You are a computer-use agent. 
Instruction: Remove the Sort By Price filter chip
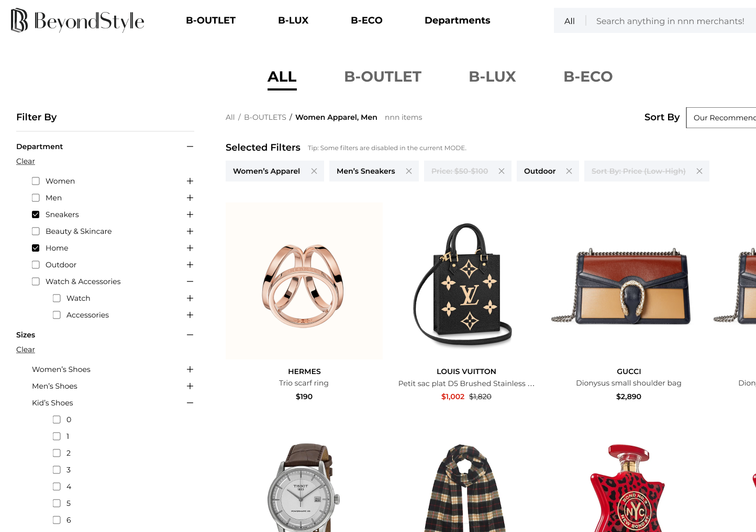[699, 171]
